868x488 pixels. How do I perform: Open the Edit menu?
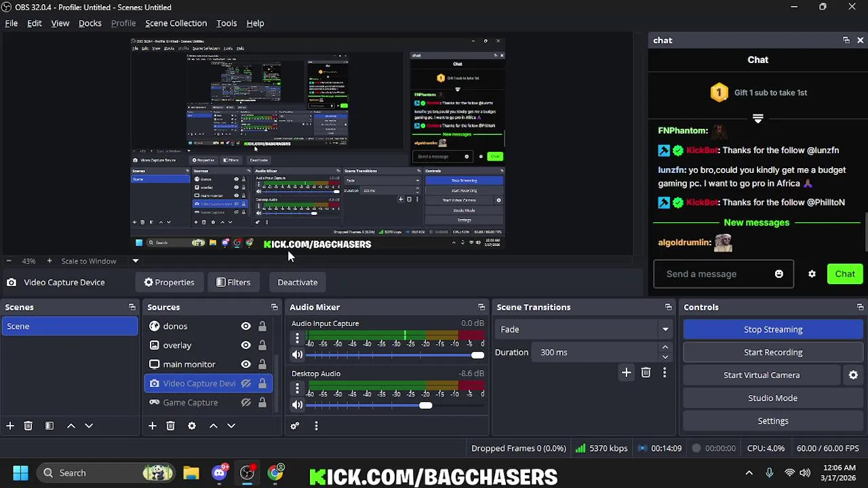click(35, 23)
